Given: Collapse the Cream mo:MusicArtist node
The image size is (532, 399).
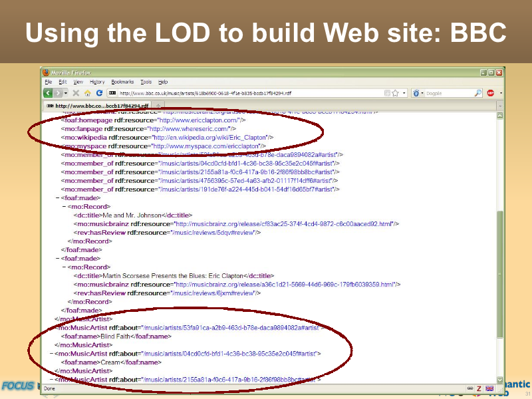Looking at the screenshot, I should tap(51, 353).
